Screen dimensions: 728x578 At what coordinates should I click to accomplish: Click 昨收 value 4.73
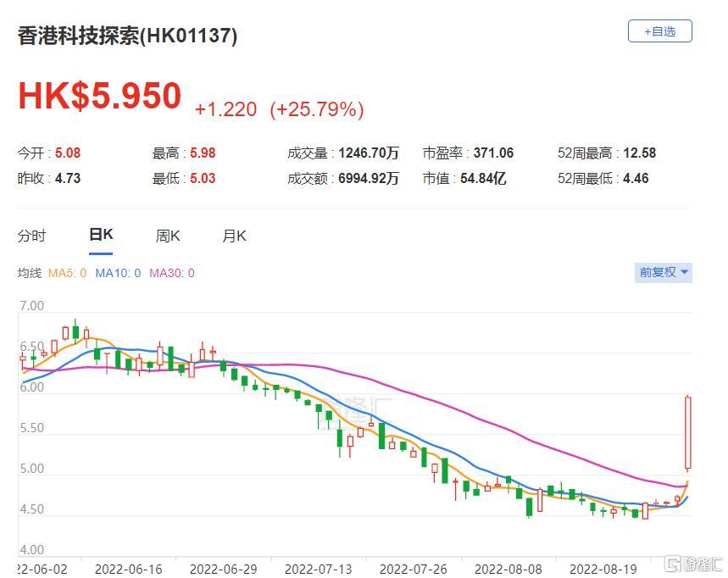point(68,178)
